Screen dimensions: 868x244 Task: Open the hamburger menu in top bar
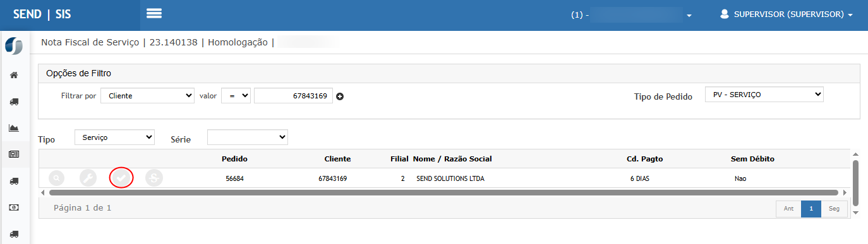pyautogui.click(x=154, y=14)
